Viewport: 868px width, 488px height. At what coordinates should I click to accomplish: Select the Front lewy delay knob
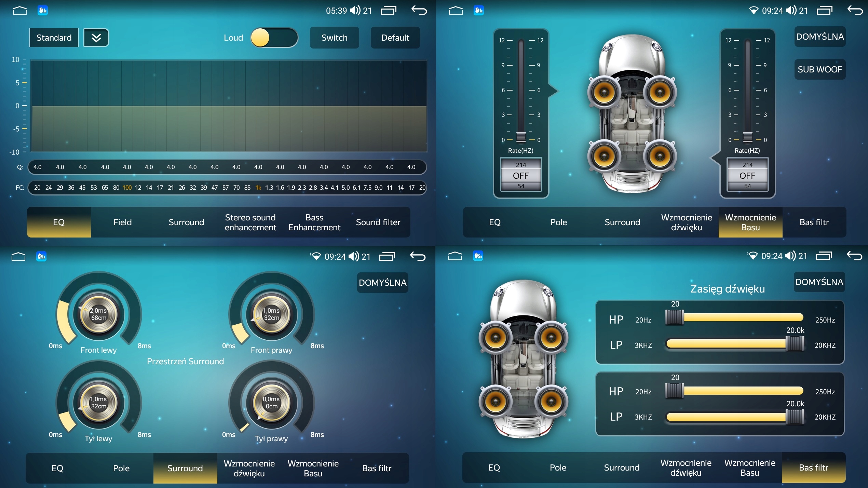pos(98,314)
